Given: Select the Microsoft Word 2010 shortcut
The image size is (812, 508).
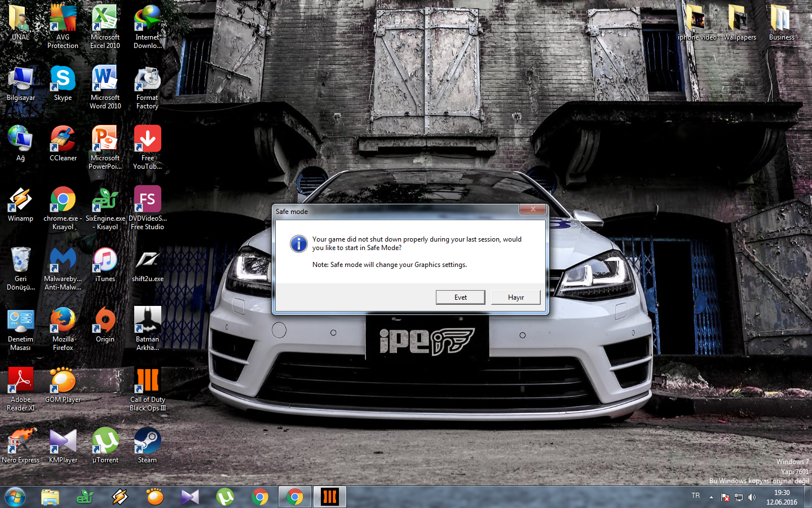Looking at the screenshot, I should [x=105, y=87].
